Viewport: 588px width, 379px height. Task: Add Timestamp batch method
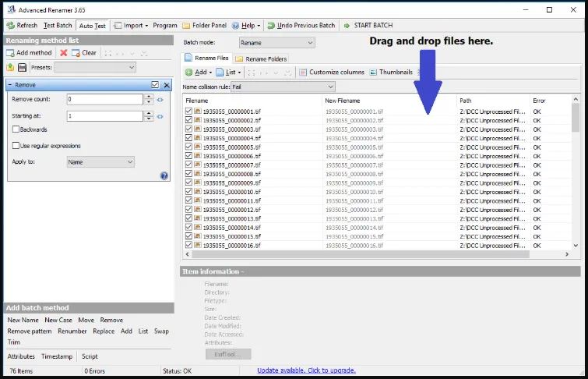point(57,356)
